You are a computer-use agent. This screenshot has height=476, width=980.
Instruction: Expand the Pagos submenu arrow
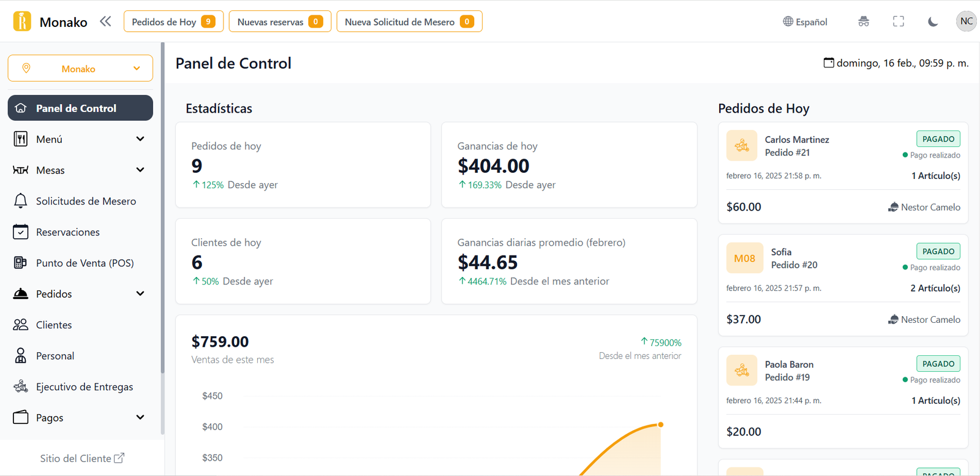(140, 418)
